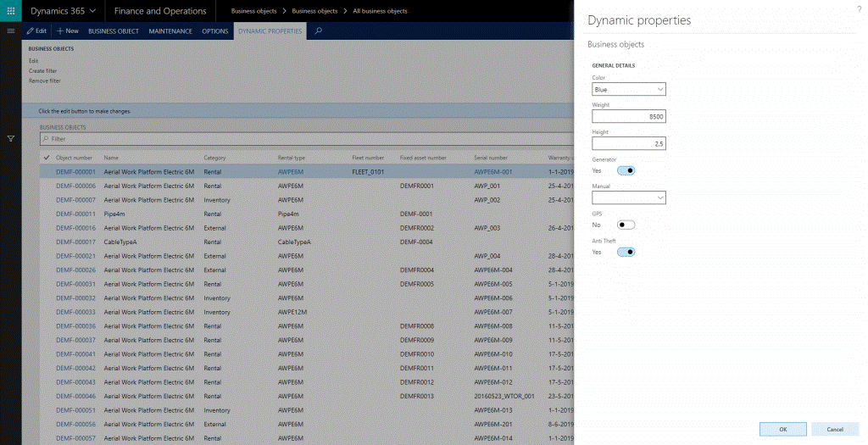This screenshot has width=868, height=445.
Task: Click All business objects breadcrumb
Action: tap(380, 11)
